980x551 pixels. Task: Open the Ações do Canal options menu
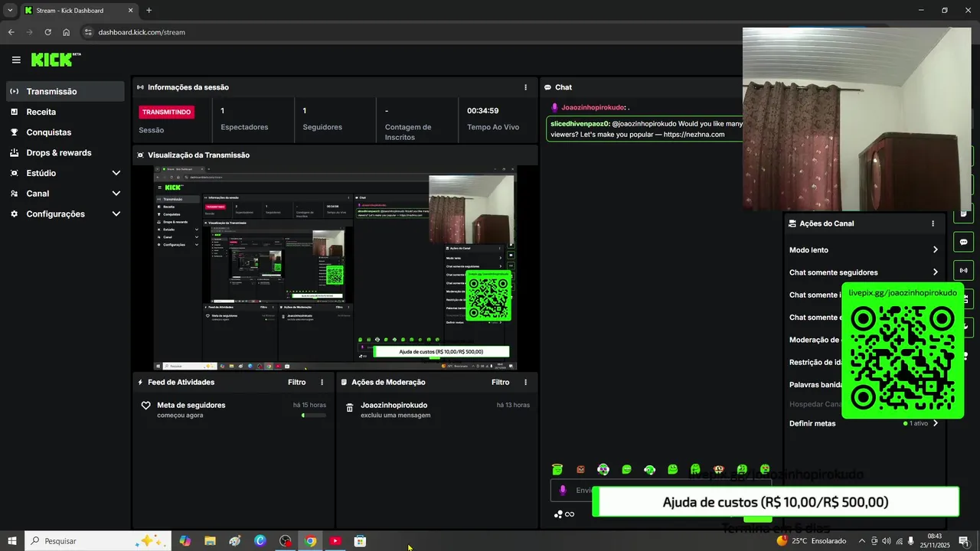(933, 223)
